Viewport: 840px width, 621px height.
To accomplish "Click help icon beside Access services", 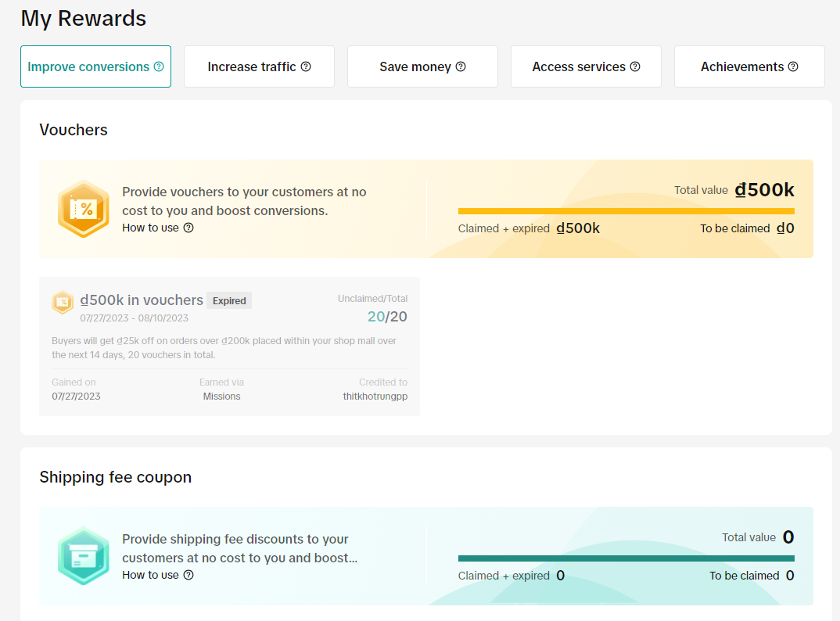I will pyautogui.click(x=635, y=66).
